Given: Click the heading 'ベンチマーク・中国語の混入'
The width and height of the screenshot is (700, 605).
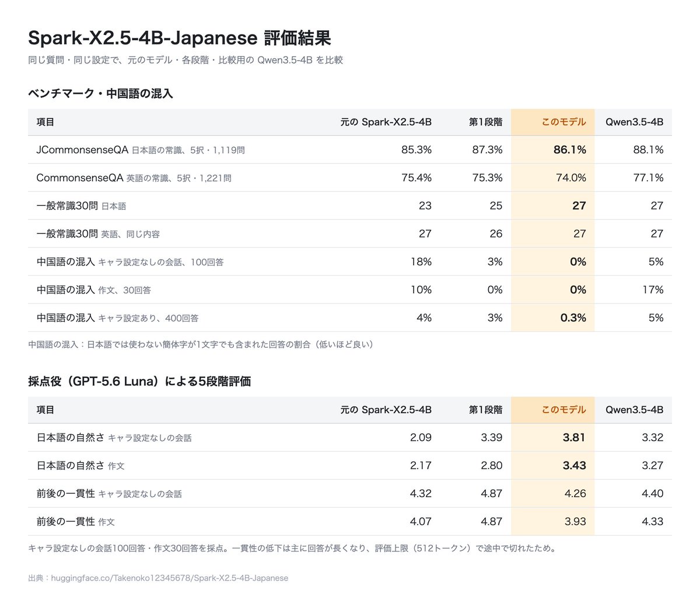Looking at the screenshot, I should [100, 93].
